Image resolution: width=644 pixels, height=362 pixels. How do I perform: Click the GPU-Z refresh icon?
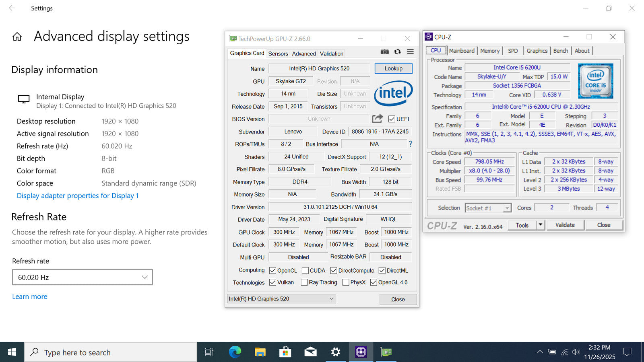(x=397, y=52)
